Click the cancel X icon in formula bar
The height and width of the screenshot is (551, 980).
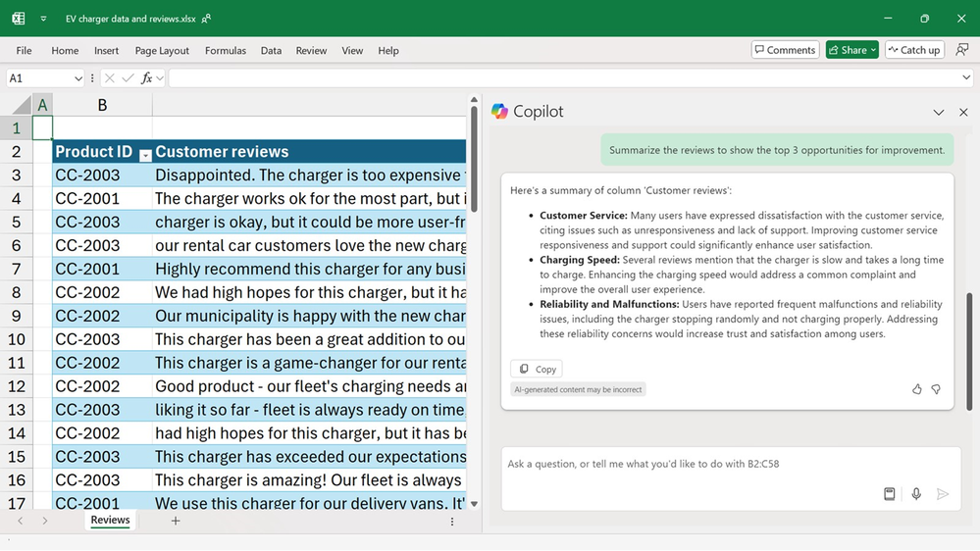(x=109, y=78)
